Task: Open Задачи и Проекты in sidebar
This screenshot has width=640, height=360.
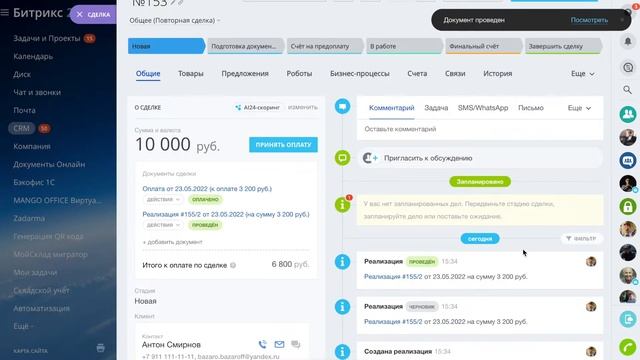Action: 47,38
